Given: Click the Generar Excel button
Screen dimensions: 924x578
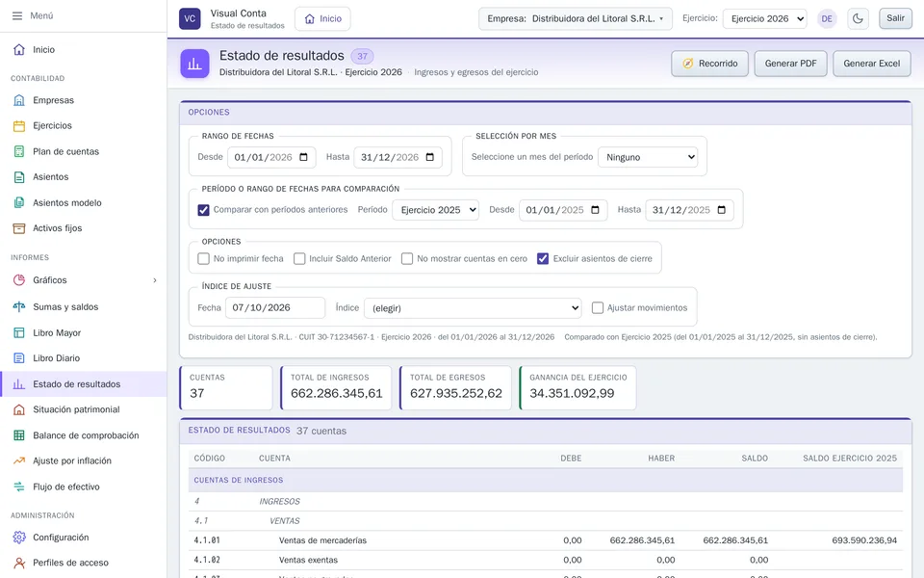Looking at the screenshot, I should coord(872,64).
